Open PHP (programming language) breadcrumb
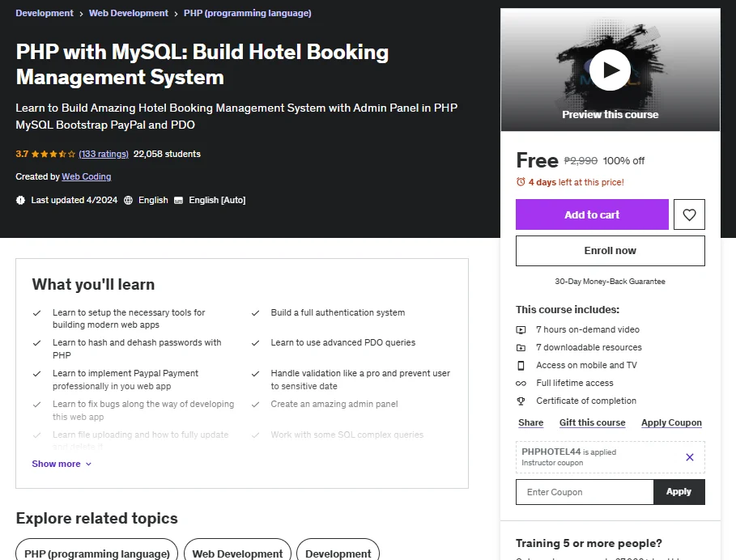Viewport: 736px width, 560px height. point(248,13)
